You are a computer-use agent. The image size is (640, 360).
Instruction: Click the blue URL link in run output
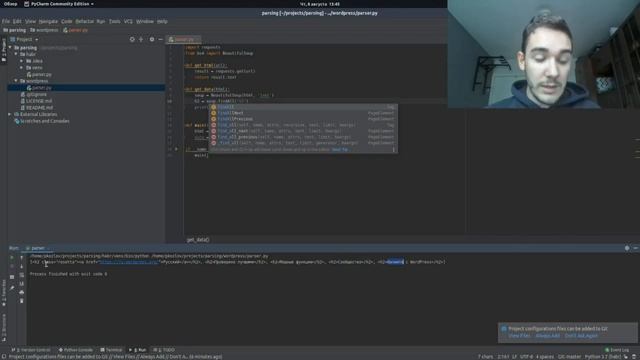point(129,262)
